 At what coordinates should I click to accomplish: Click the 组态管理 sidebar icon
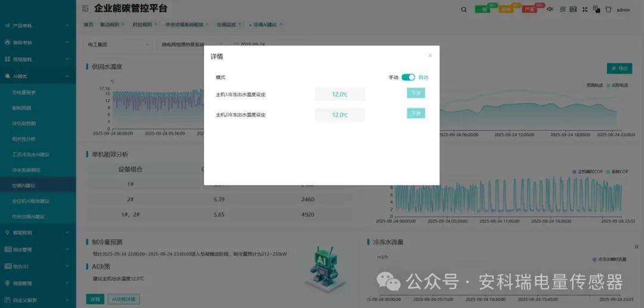[x=7, y=250]
